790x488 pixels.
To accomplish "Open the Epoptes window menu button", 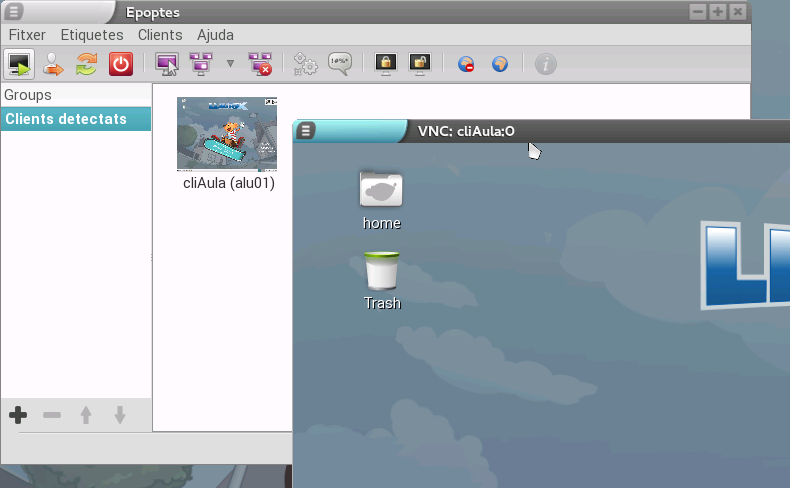I will 17,12.
